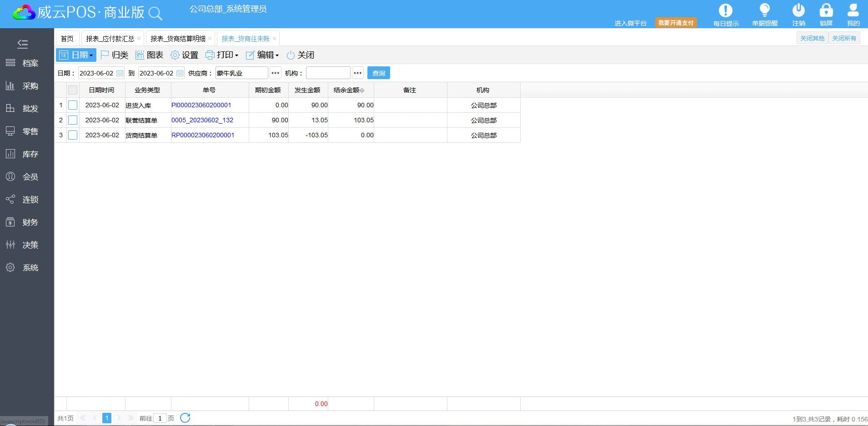868x426 pixels.
Task: Click the 注销 logout power icon
Action: (798, 10)
